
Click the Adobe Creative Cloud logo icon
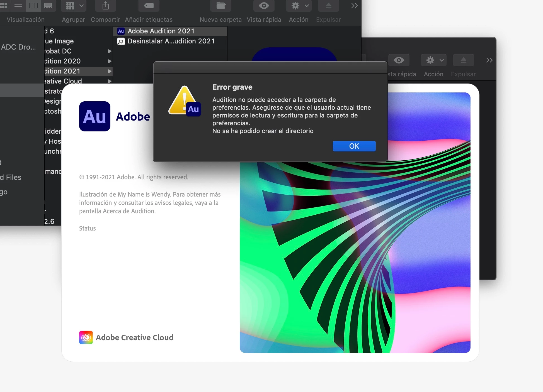tap(86, 337)
